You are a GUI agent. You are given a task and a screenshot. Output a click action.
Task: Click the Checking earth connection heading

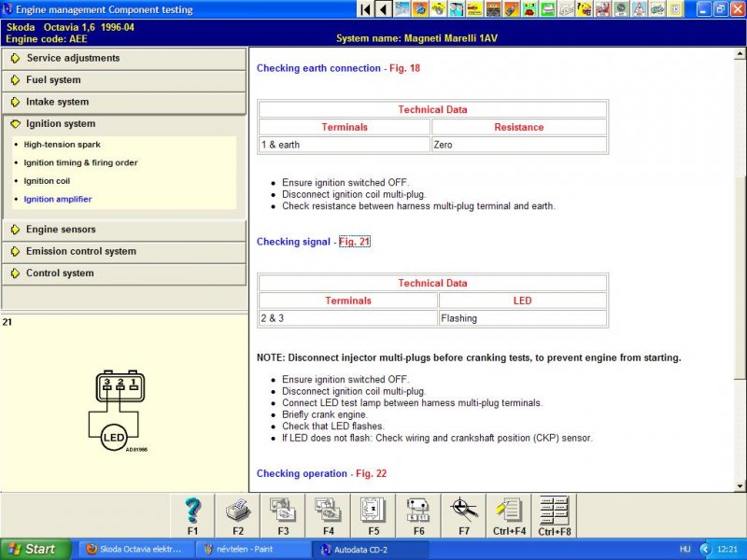[318, 68]
